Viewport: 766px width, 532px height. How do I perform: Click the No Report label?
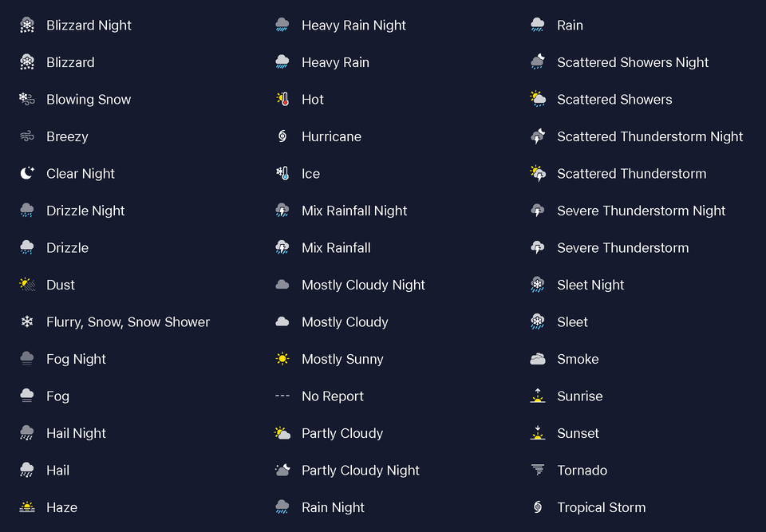[x=332, y=396]
